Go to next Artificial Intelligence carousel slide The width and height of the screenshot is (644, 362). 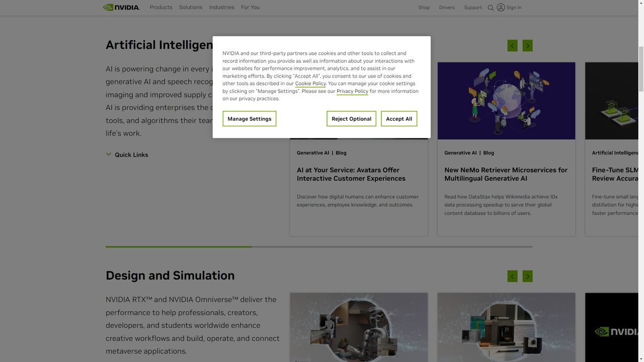click(527, 46)
